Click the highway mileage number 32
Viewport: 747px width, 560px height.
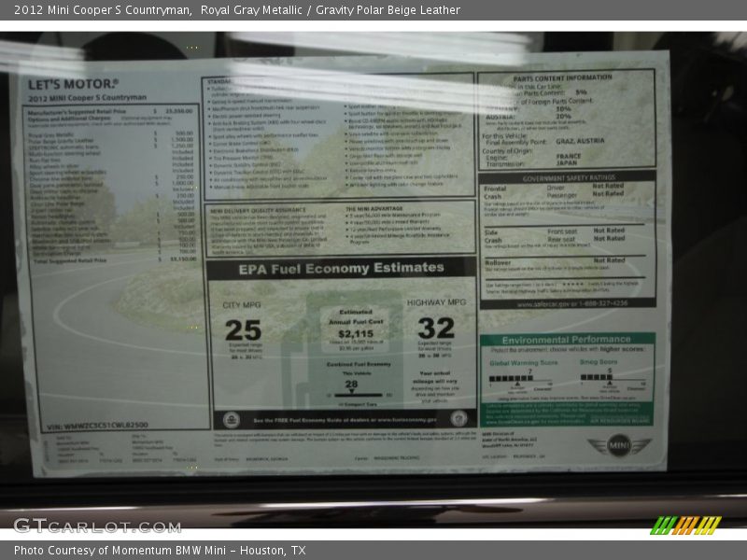click(436, 329)
